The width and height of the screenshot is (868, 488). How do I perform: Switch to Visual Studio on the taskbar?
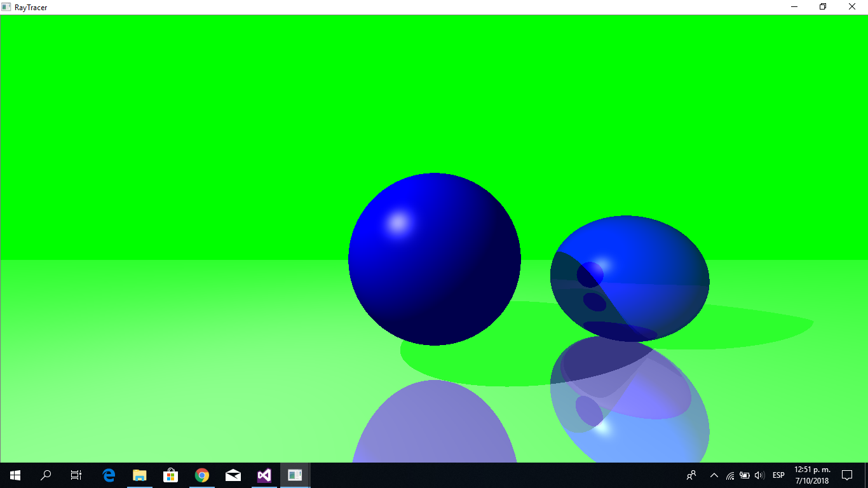coord(264,475)
